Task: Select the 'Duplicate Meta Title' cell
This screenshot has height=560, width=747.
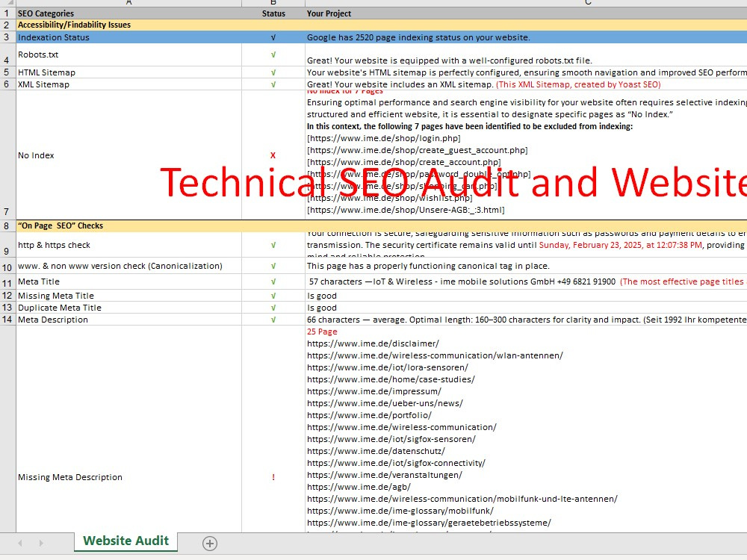Action: 128,308
